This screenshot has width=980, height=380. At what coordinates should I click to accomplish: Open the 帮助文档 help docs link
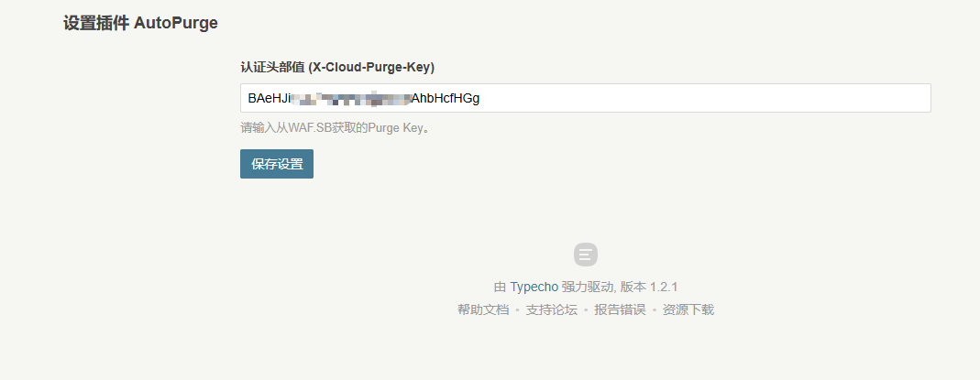pos(483,309)
